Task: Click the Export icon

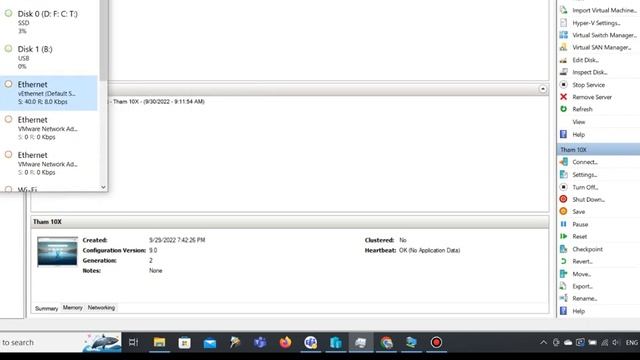Action: coord(564,286)
